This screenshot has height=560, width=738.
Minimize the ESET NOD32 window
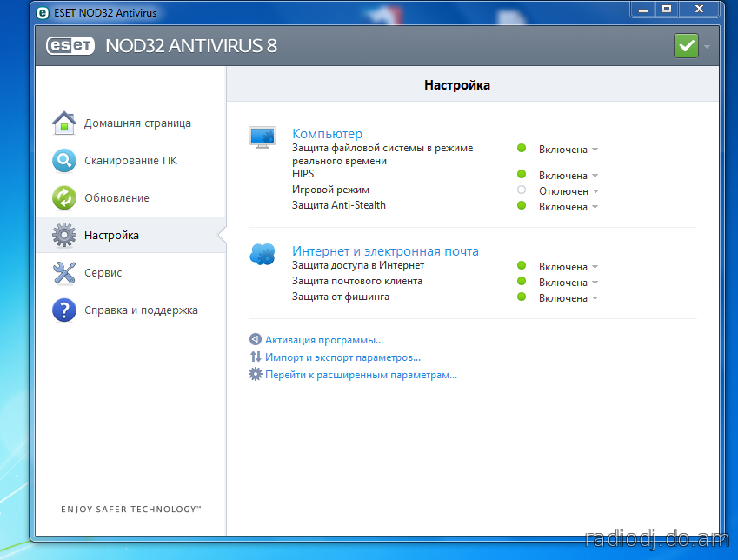coord(643,10)
